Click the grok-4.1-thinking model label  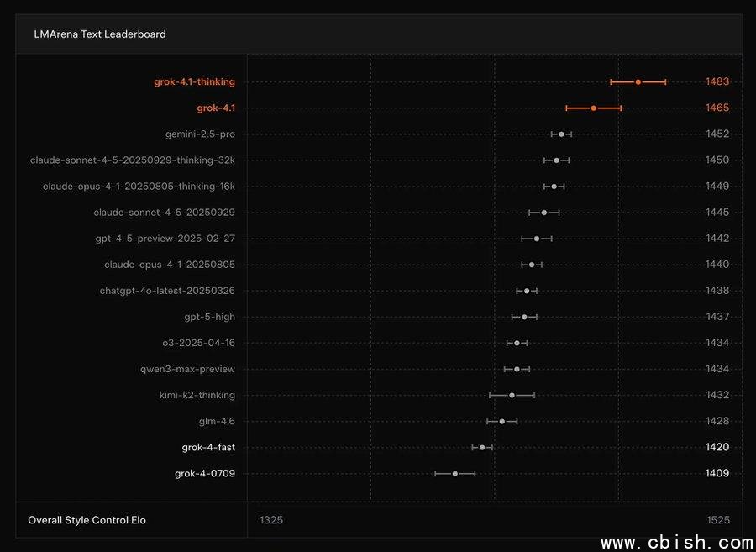tap(194, 82)
